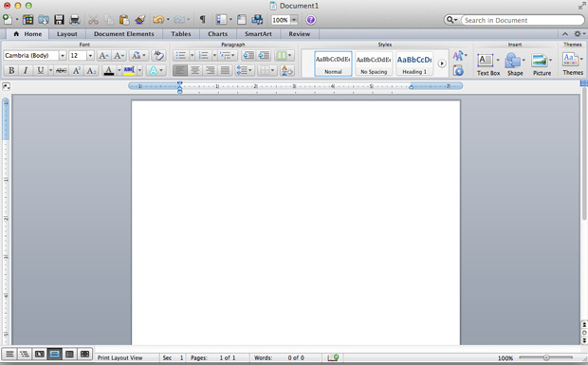Click the Copy icon
588x365 pixels.
(x=109, y=20)
